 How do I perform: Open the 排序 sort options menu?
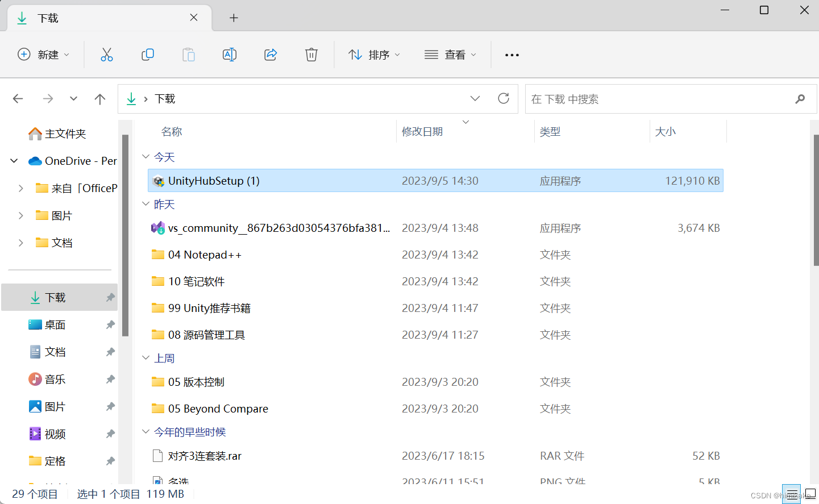click(x=373, y=54)
